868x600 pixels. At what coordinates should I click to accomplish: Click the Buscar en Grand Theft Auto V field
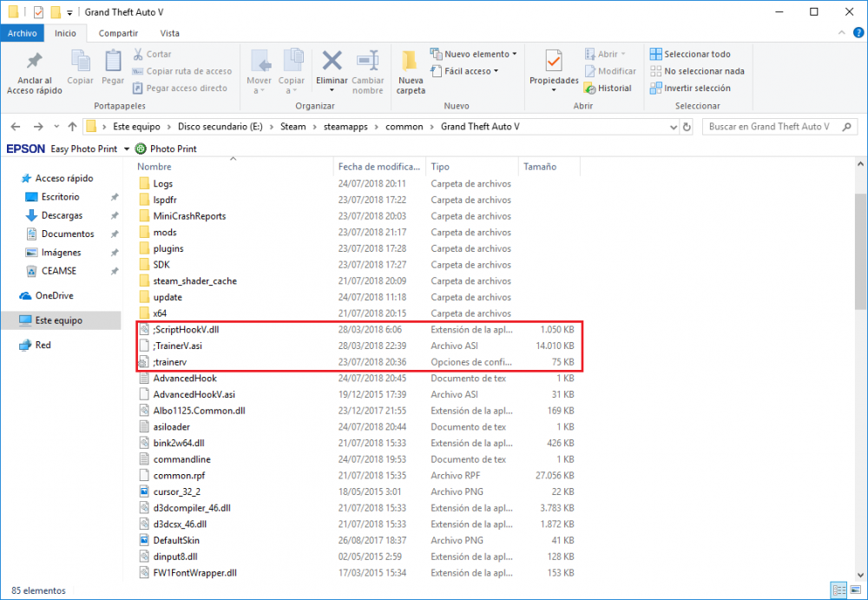(779, 127)
